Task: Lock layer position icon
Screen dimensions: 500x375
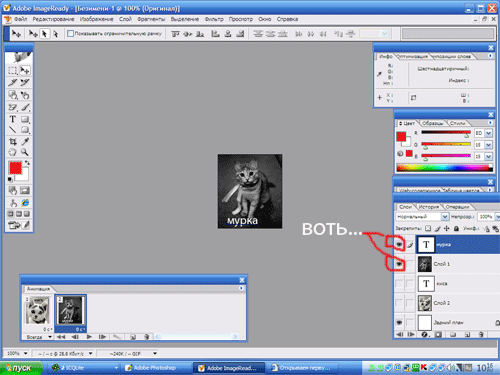Action: pos(447,228)
